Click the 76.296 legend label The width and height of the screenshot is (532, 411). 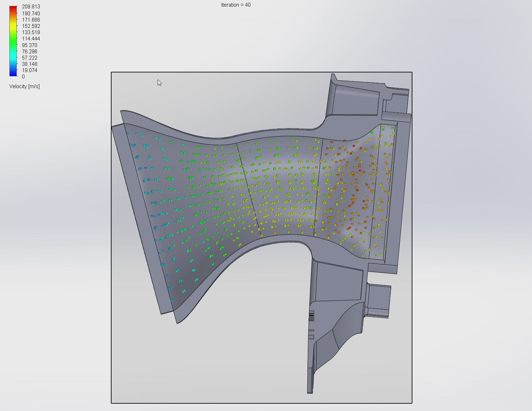(30, 52)
